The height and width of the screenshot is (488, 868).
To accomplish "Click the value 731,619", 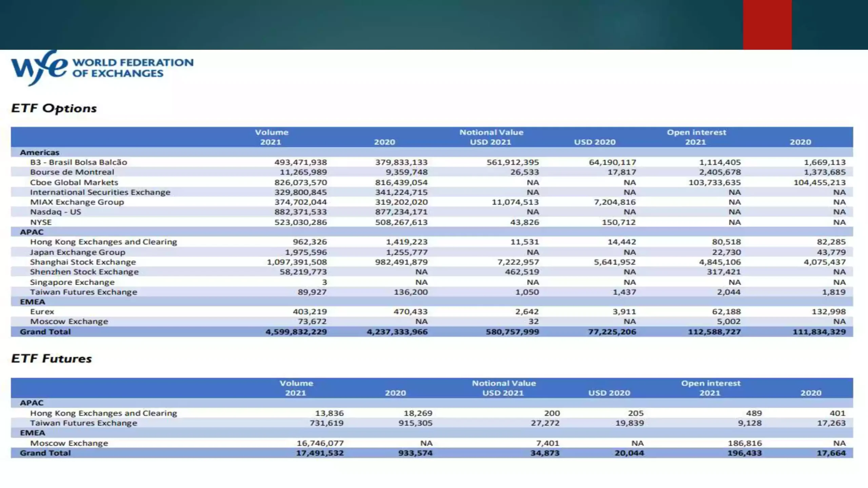I will tap(327, 423).
